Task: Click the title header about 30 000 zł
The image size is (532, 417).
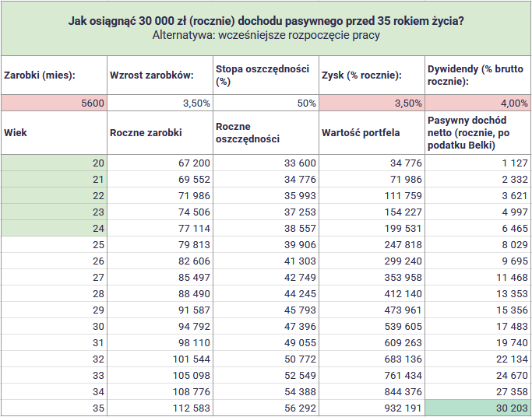Action: 266,29
